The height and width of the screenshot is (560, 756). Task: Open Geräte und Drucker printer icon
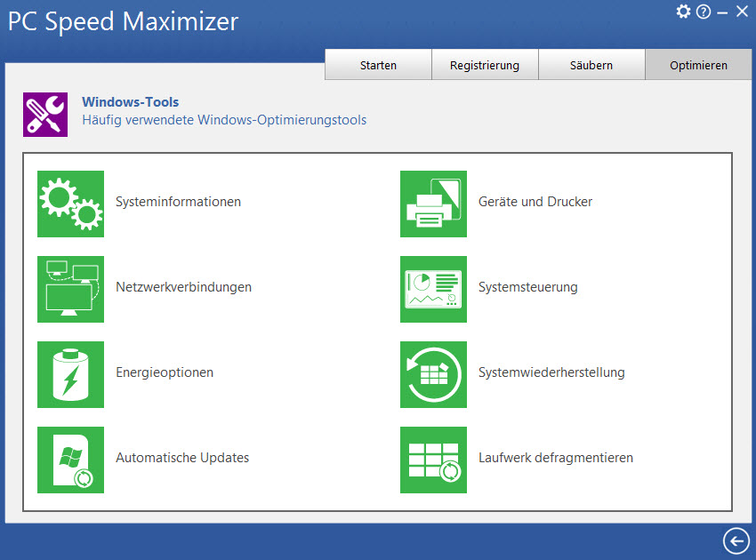433,204
